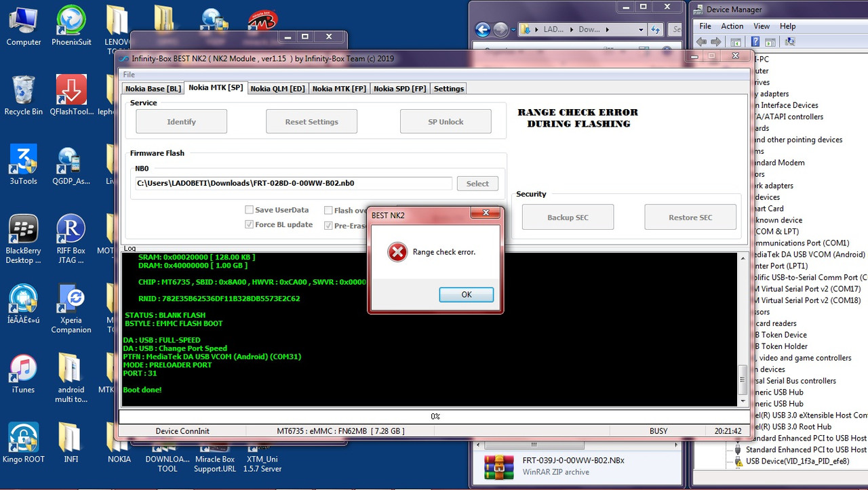
Task: Toggle the Pre-Erase checkbox
Action: 328,225
